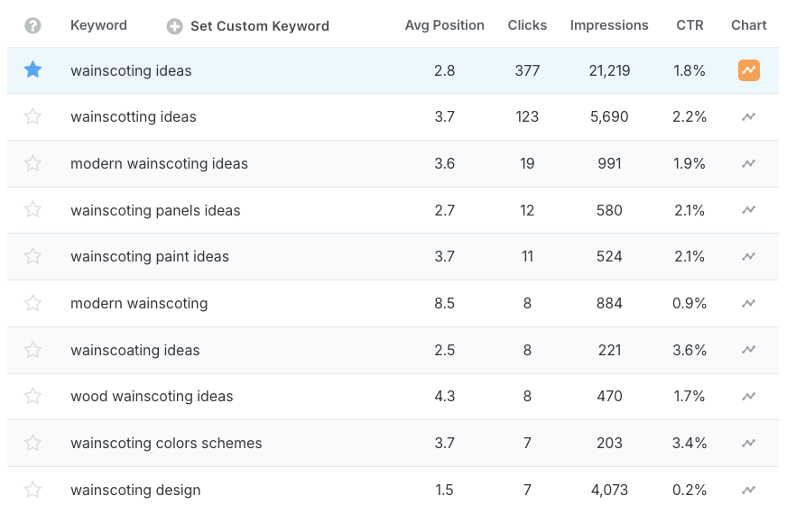Select the 'wainscoting panels ideas' keyword text
The image size is (796, 532).
(155, 210)
